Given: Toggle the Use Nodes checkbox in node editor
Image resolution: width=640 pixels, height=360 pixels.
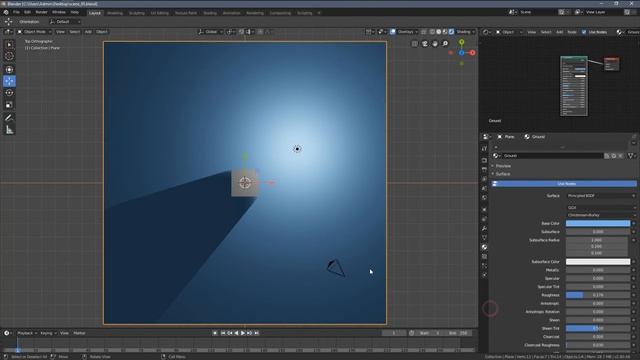Looking at the screenshot, I should coord(584,32).
